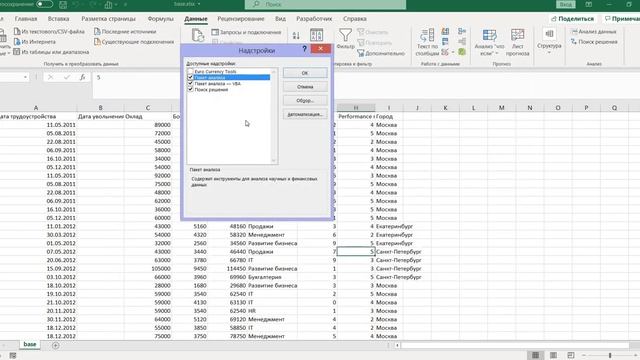Click the scroll-up arrow in add-ins list
The image size is (640, 360).
point(274,72)
